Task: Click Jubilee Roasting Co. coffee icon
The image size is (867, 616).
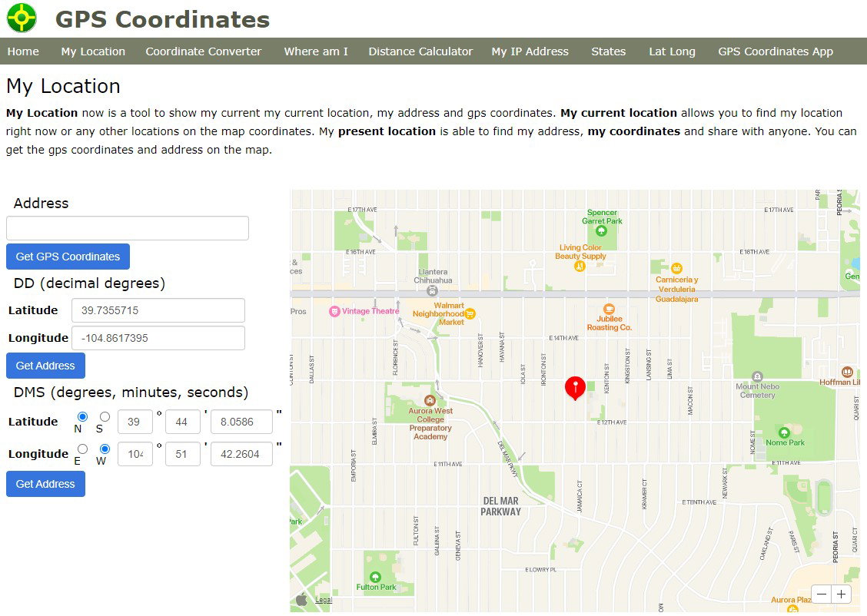Action: (609, 309)
